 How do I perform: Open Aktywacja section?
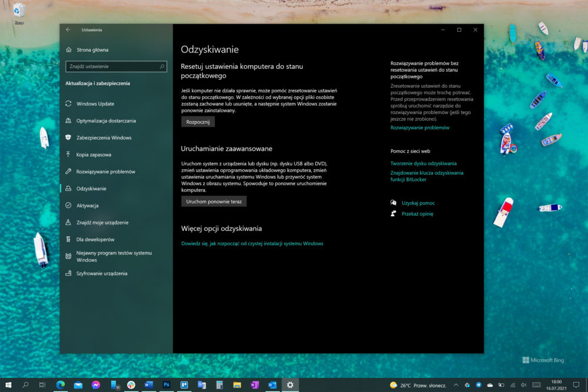88,205
